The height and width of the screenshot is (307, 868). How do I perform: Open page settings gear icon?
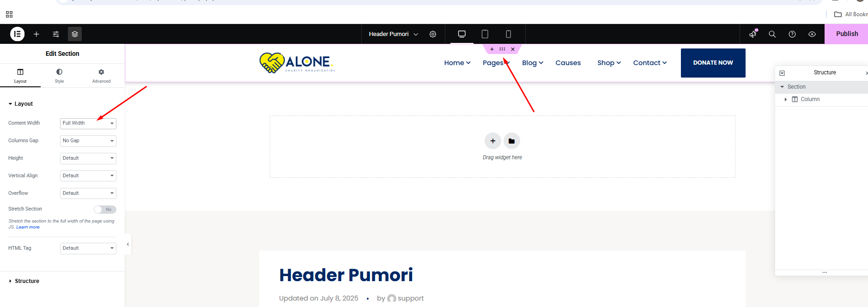click(x=433, y=34)
